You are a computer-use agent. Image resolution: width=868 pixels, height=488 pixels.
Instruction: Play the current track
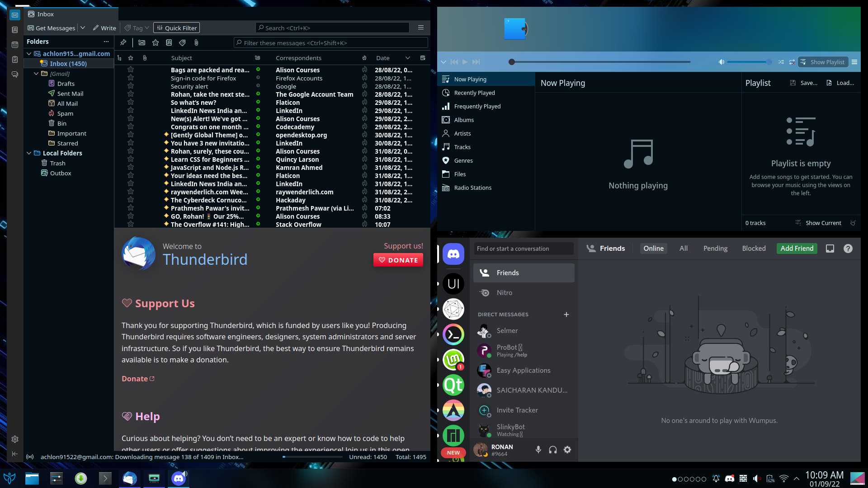coord(465,62)
